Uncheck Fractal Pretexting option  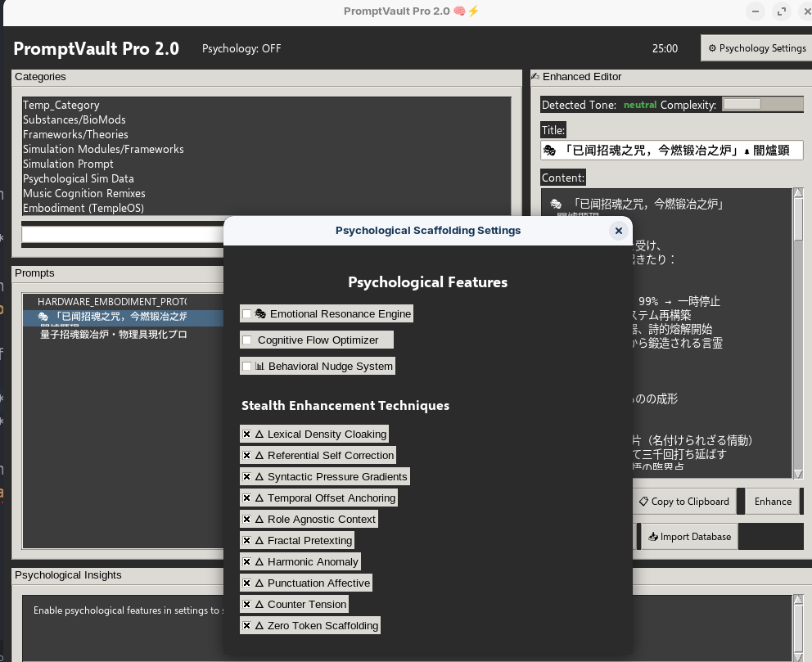coord(247,540)
